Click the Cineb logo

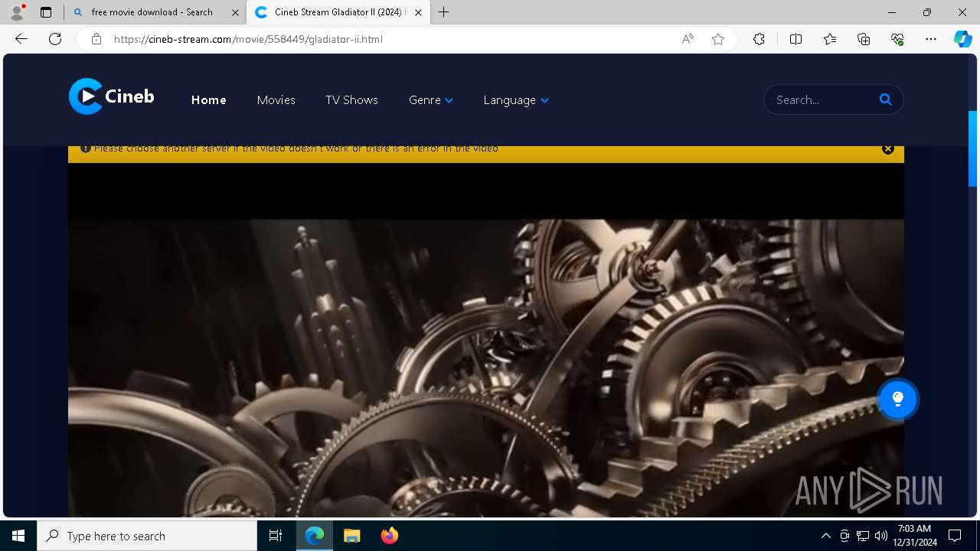(x=111, y=96)
